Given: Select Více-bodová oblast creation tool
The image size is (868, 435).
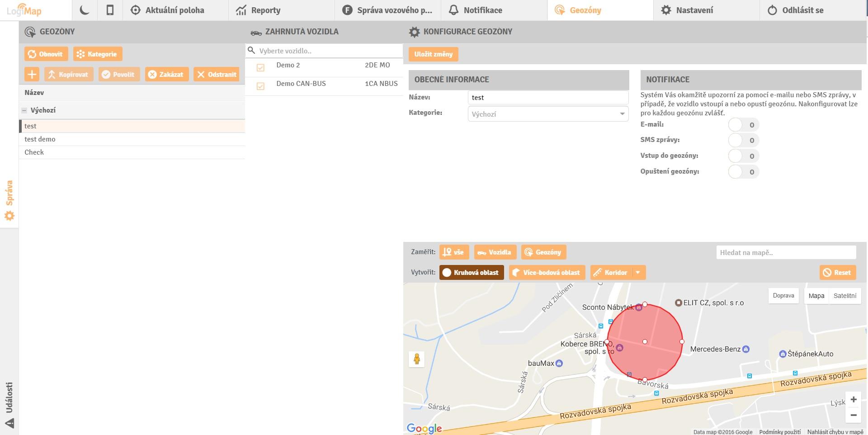Looking at the screenshot, I should pyautogui.click(x=547, y=272).
